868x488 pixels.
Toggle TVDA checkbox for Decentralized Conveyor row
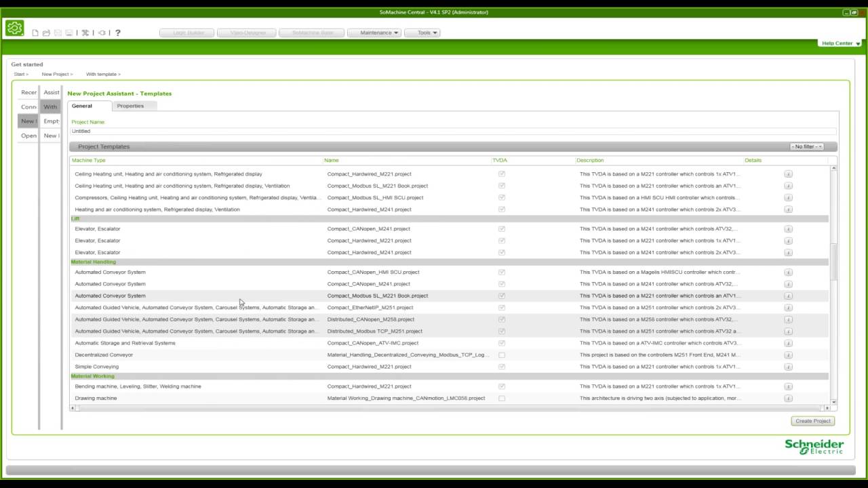tap(502, 354)
